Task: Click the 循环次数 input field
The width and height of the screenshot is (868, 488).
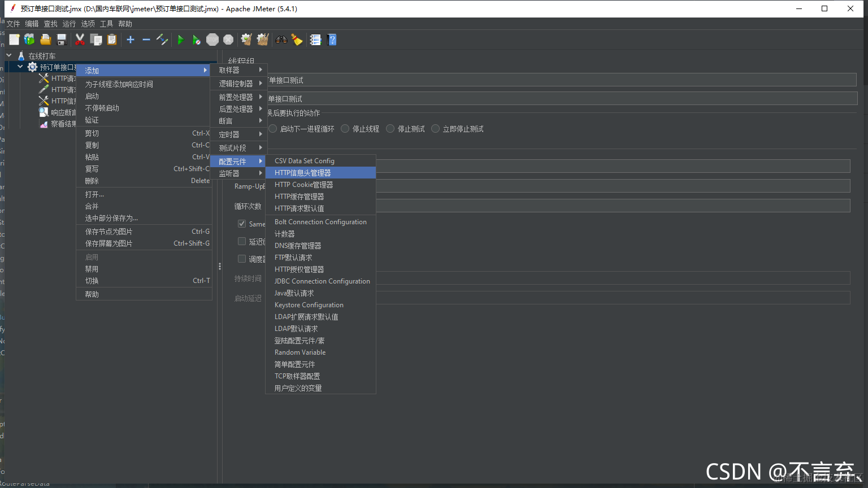Action: click(x=613, y=206)
